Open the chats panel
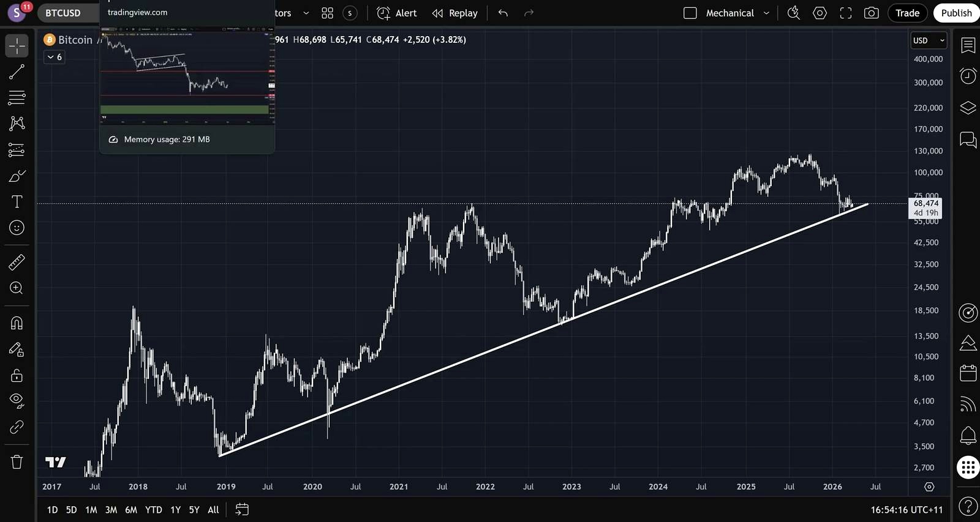Screen dimensions: 980x522 click(x=968, y=140)
